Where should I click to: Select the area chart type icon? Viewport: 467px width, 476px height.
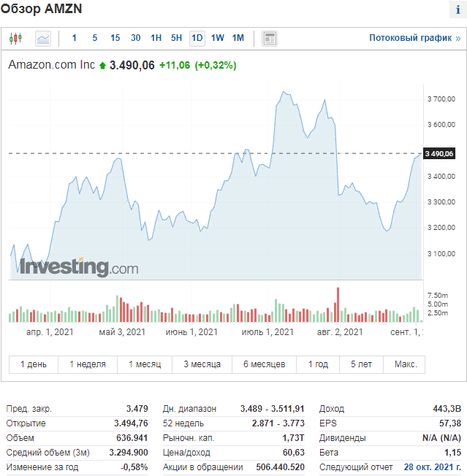(x=43, y=38)
